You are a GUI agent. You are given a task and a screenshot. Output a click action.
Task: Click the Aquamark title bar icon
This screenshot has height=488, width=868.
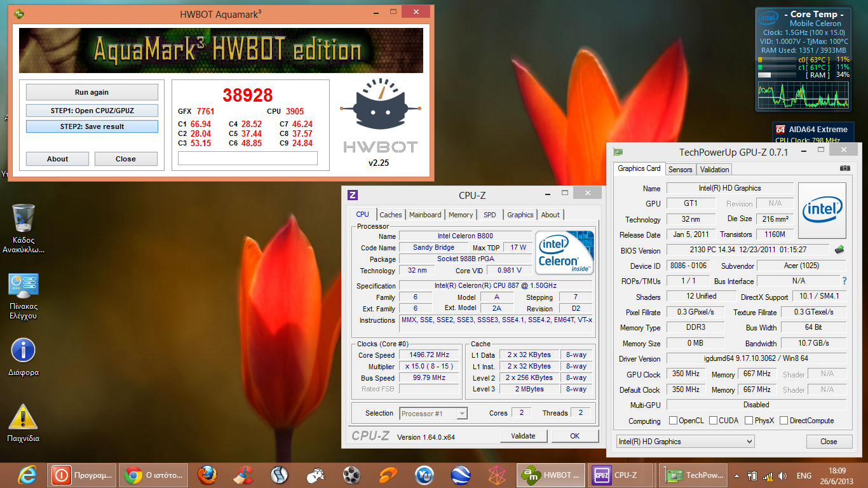[19, 13]
